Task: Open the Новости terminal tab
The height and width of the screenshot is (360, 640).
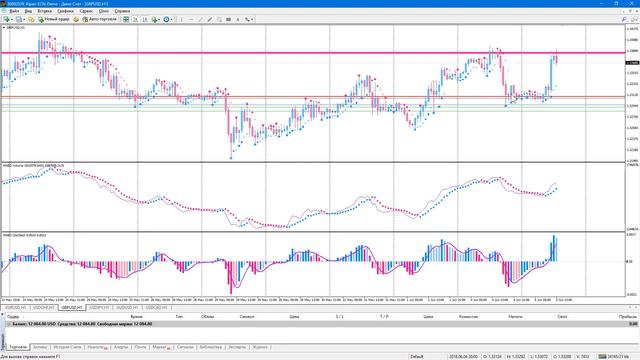Action: point(97,347)
